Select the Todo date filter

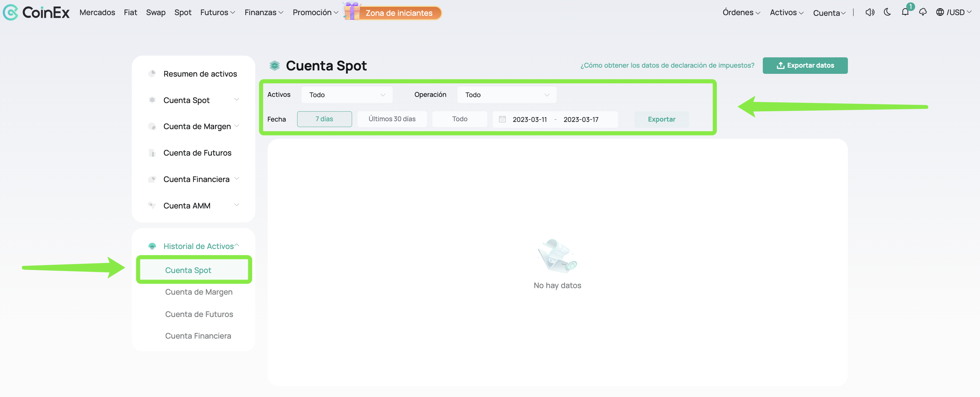(459, 119)
